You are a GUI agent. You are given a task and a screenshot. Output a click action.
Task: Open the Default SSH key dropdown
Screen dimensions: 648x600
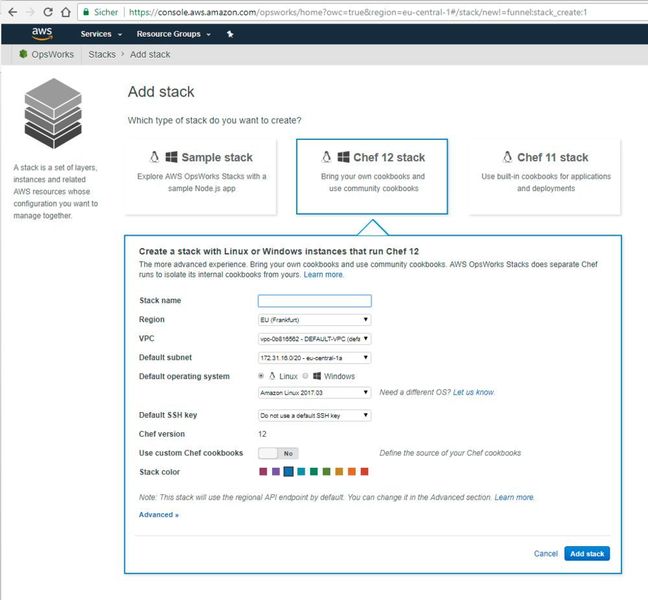pos(314,415)
